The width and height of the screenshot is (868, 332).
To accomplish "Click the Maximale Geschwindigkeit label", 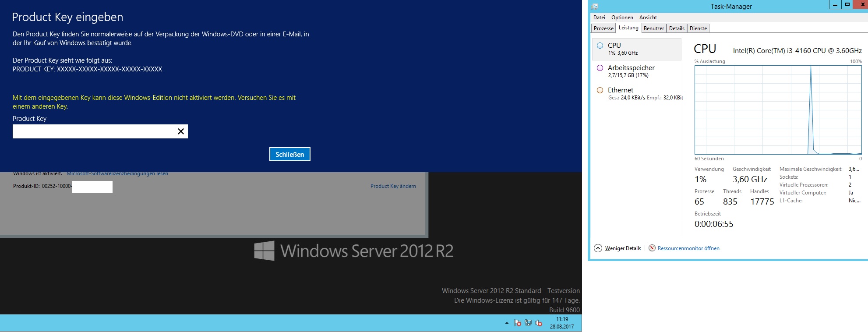I will (x=811, y=169).
